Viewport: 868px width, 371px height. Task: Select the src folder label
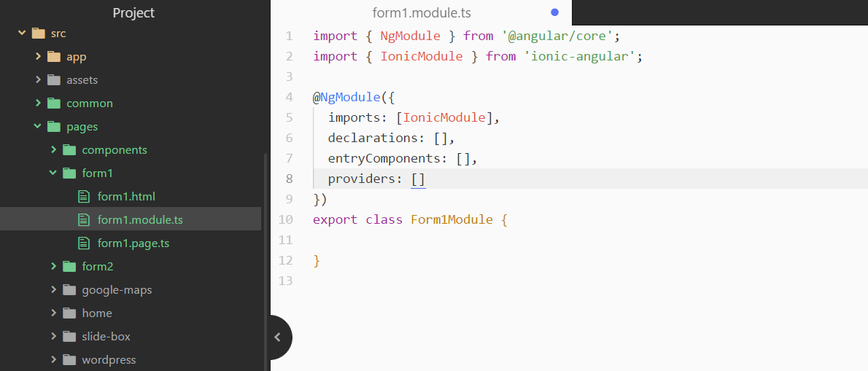pos(58,34)
